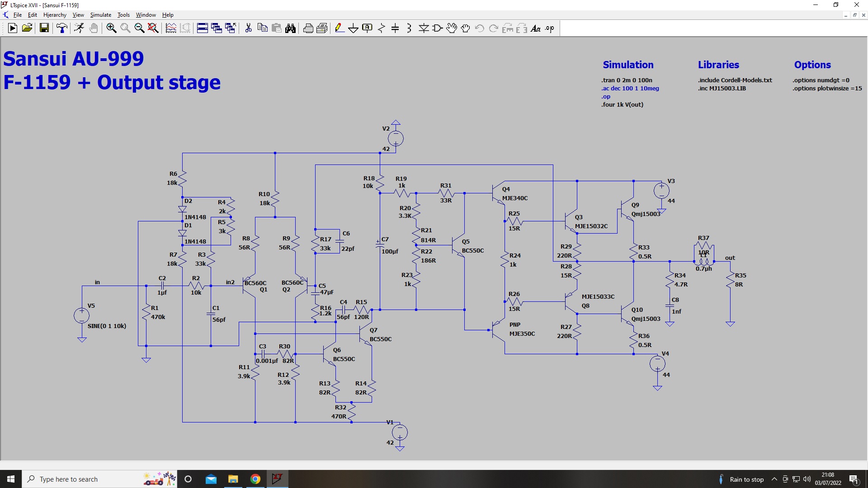
Task: Click the Close All Windows icon
Action: [231, 28]
